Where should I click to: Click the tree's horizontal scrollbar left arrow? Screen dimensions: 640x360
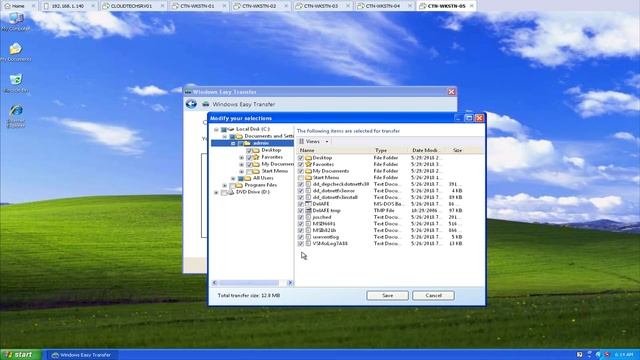click(215, 283)
